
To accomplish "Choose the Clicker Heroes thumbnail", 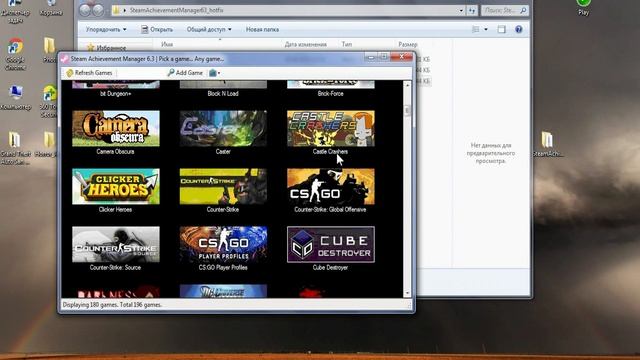I will tap(116, 187).
